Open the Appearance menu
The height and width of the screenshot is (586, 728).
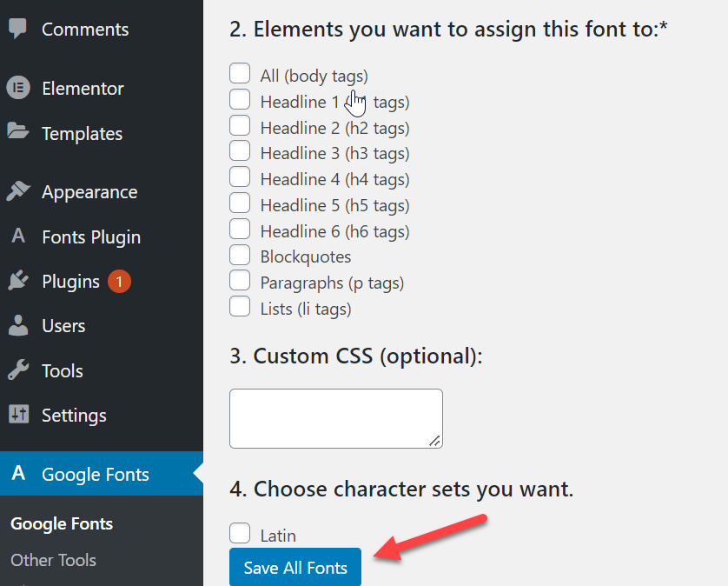click(x=102, y=192)
